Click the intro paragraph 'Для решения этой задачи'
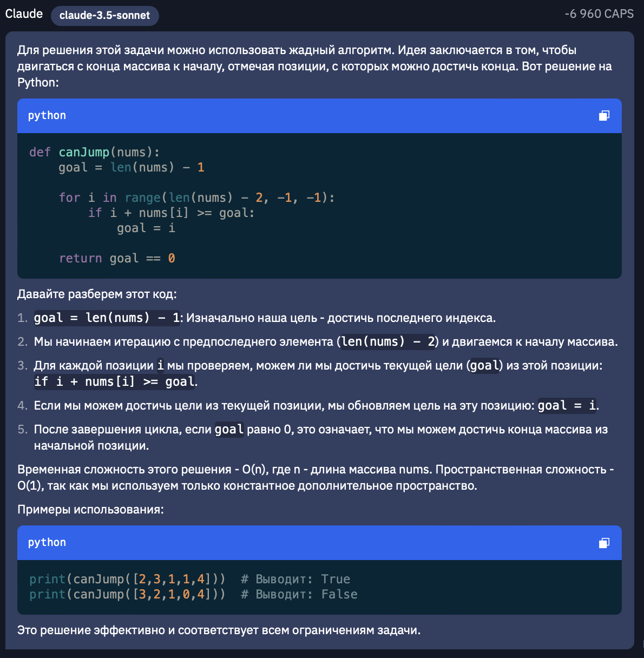Image resolution: width=644 pixels, height=658 pixels. coord(314,66)
